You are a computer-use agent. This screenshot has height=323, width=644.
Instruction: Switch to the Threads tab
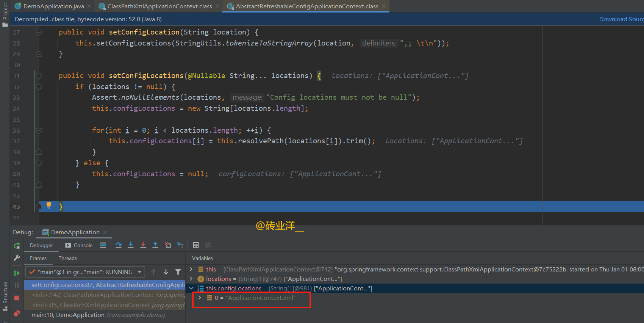pos(68,258)
